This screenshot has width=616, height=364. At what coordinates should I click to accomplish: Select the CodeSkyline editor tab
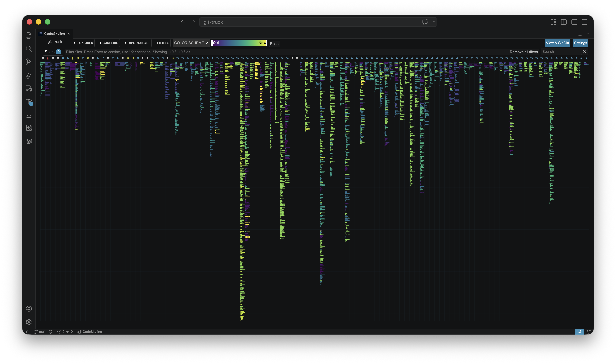(x=54, y=34)
